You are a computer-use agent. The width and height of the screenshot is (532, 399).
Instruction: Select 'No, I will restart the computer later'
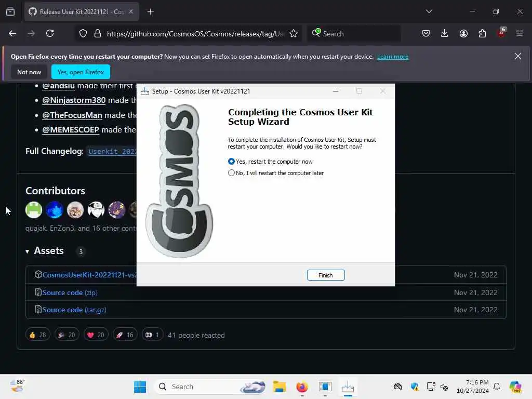tap(276, 173)
